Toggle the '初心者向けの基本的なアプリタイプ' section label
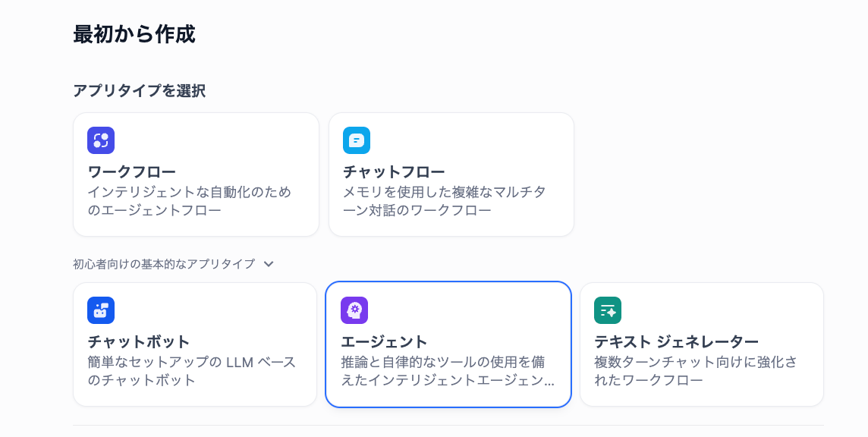 click(164, 264)
